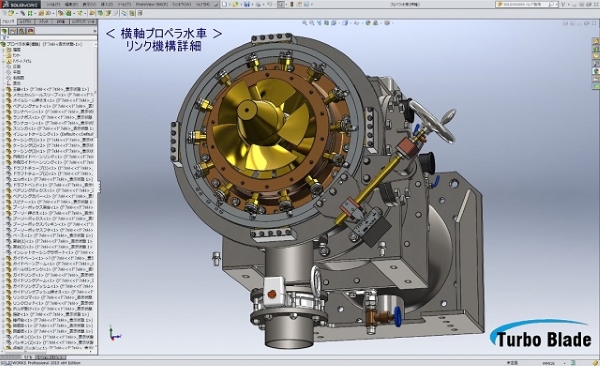Select the Section View tool icon

pyautogui.click(x=326, y=23)
